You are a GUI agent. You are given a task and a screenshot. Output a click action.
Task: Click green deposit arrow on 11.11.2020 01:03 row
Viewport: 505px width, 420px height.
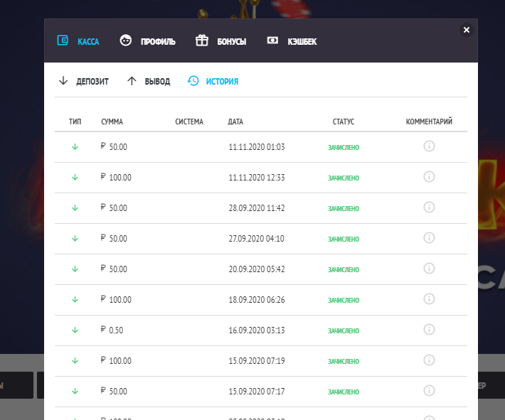[75, 147]
